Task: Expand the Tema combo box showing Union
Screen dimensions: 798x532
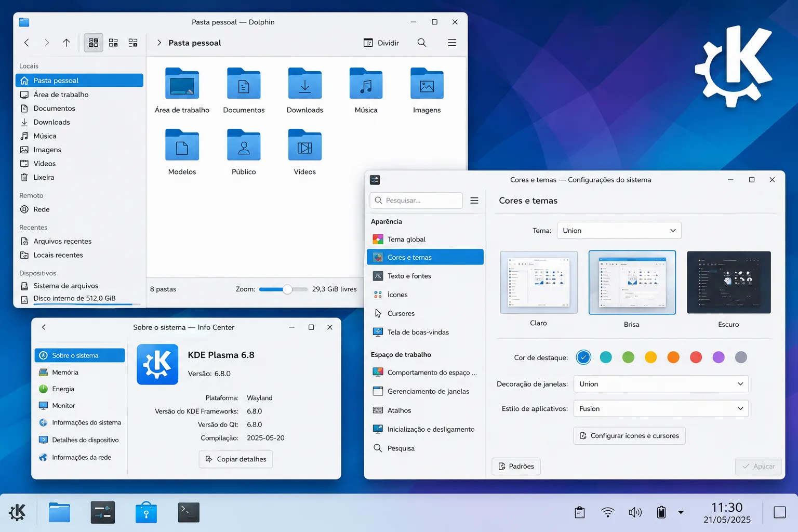Action: [619, 230]
